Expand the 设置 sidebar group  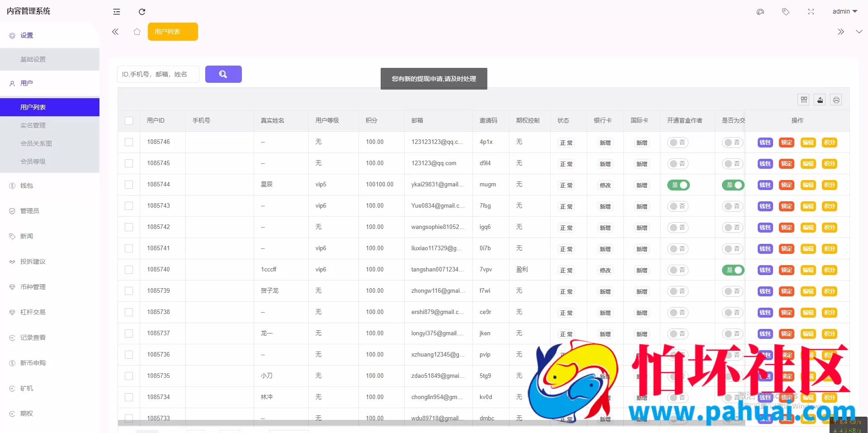[x=50, y=35]
